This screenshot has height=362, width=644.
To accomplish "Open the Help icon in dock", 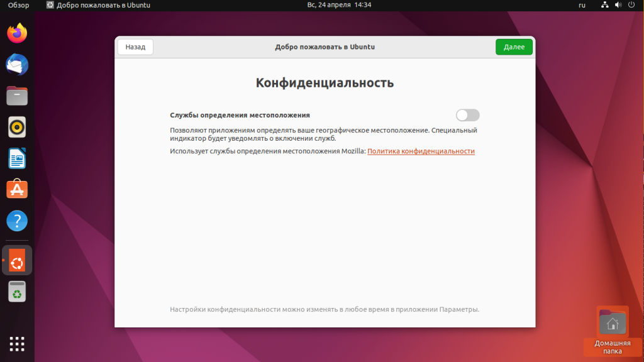I will 17,221.
